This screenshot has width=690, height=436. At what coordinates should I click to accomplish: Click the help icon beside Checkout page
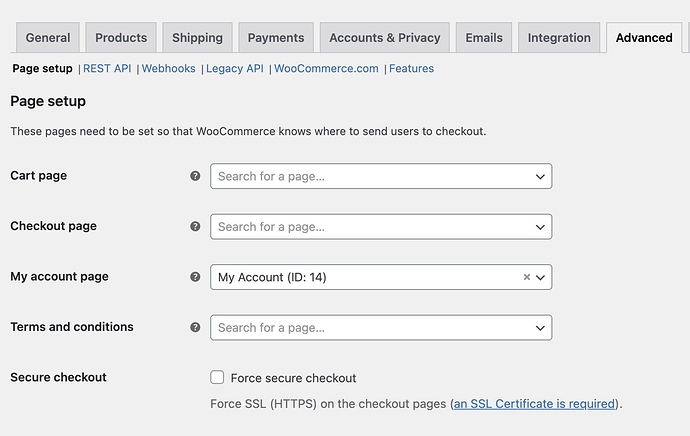pos(195,227)
